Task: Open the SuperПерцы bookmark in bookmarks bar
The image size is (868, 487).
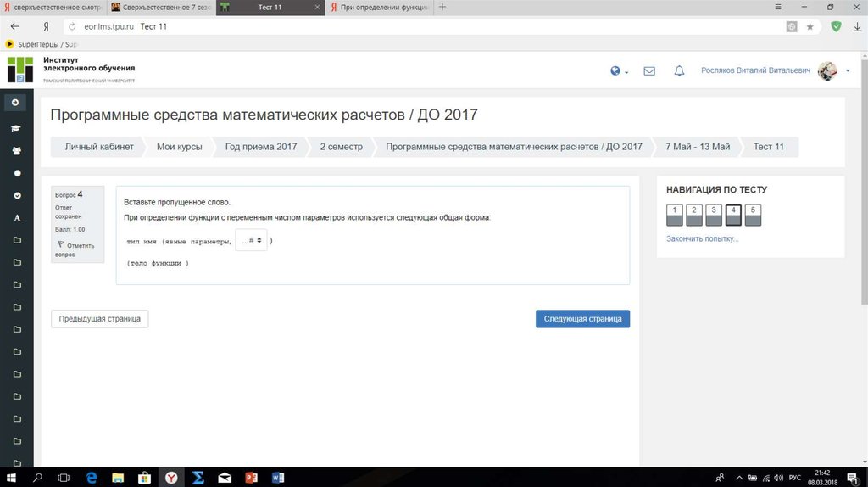Action: click(x=41, y=44)
